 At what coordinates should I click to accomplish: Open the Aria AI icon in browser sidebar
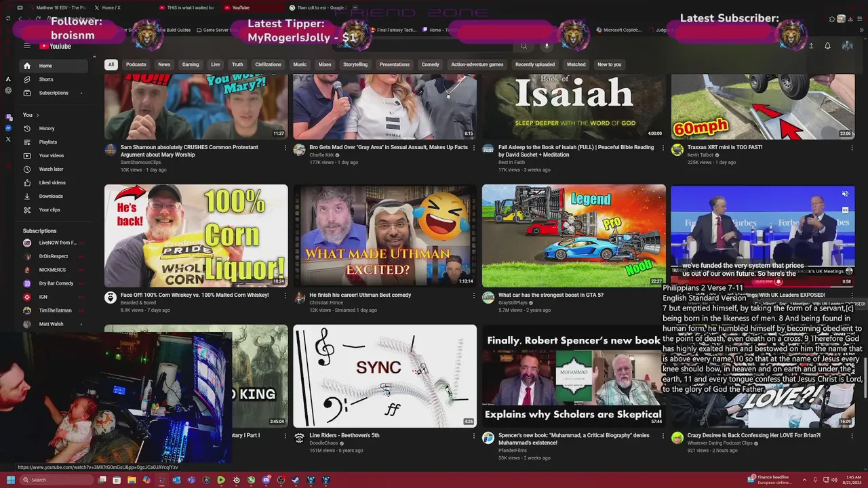click(x=8, y=79)
